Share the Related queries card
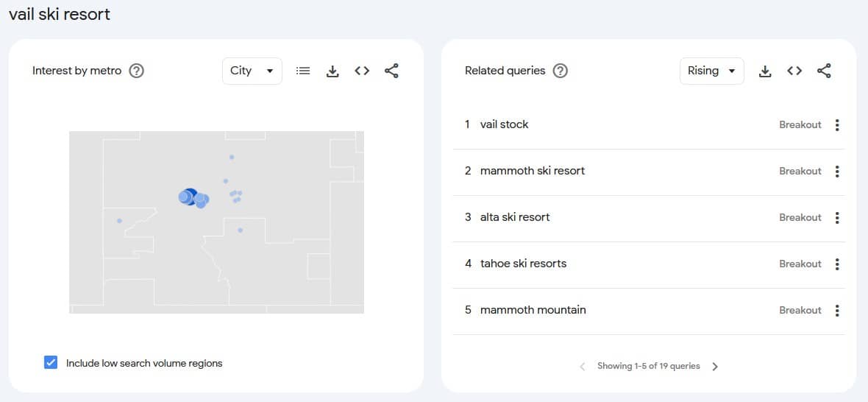This screenshot has width=868, height=402. pos(824,71)
